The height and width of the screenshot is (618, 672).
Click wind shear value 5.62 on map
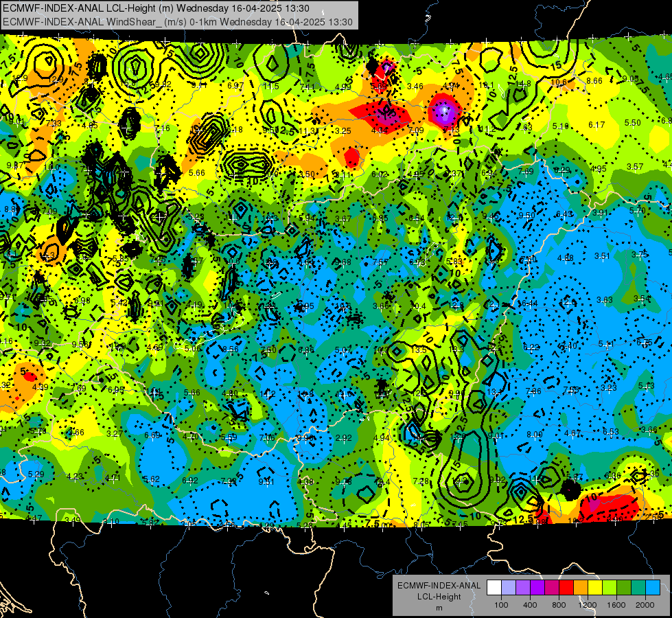(151, 479)
